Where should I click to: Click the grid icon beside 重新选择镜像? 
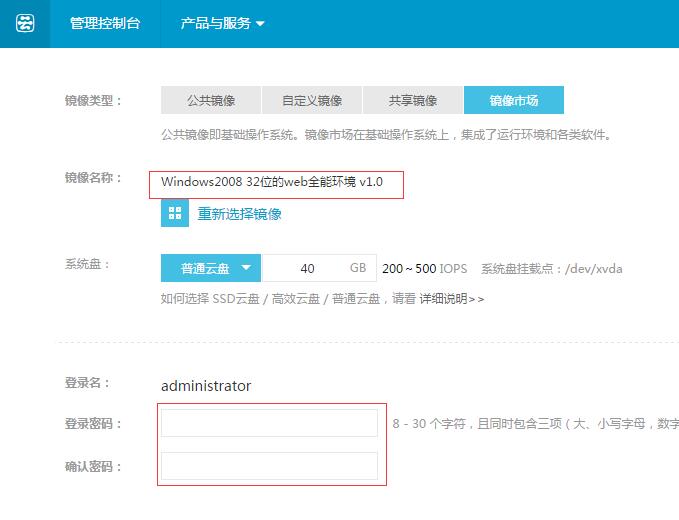[175, 213]
